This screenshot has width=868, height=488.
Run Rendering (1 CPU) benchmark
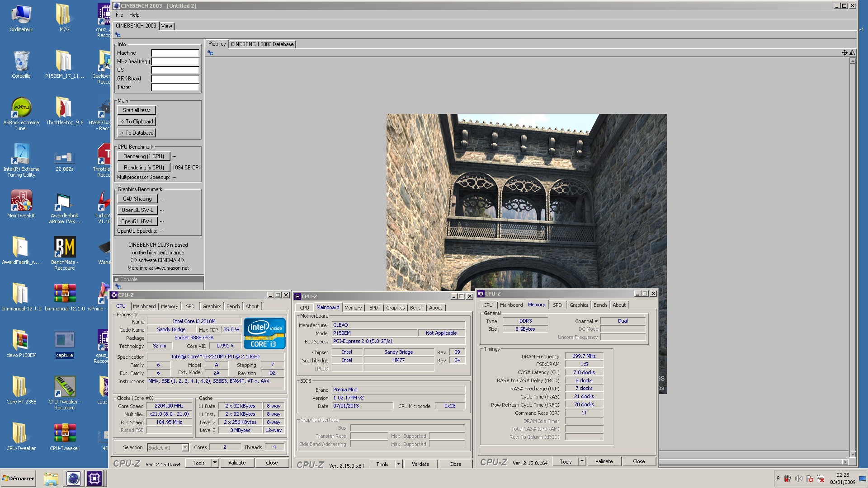click(x=144, y=156)
